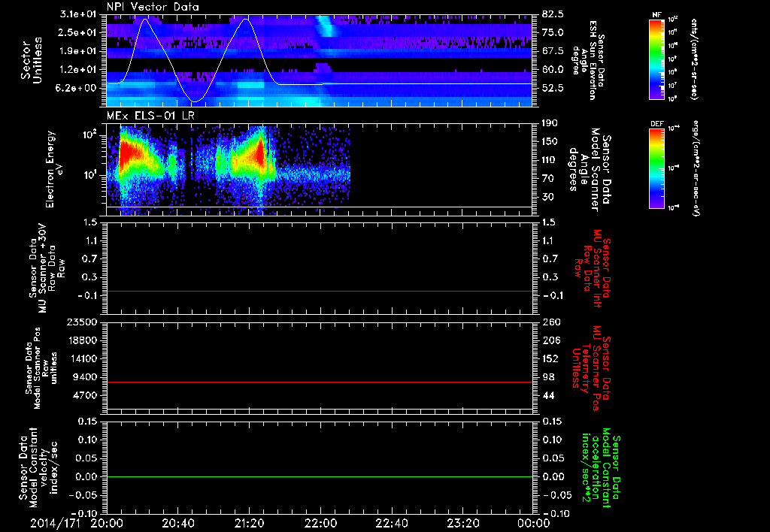Image resolution: width=770 pixels, height=532 pixels.
Task: Select the "MEx ELS-01 LR" panel title
Action: pos(150,116)
